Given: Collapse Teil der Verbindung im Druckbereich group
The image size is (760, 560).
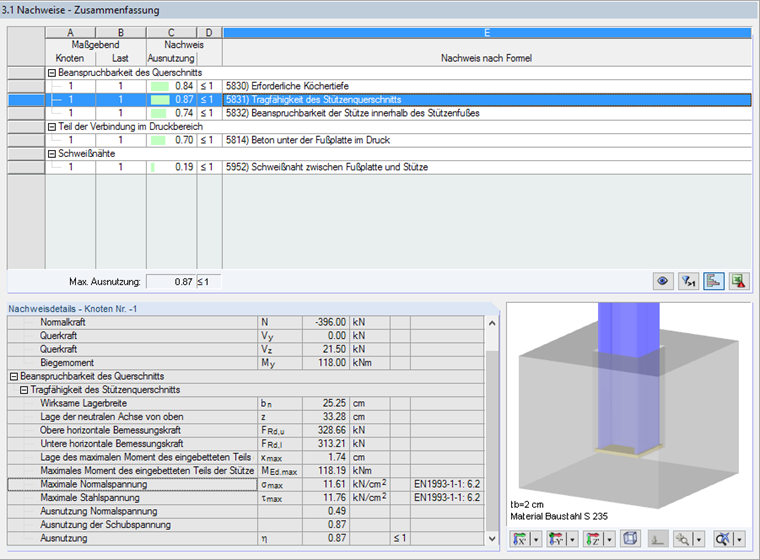Looking at the screenshot, I should click(x=52, y=127).
